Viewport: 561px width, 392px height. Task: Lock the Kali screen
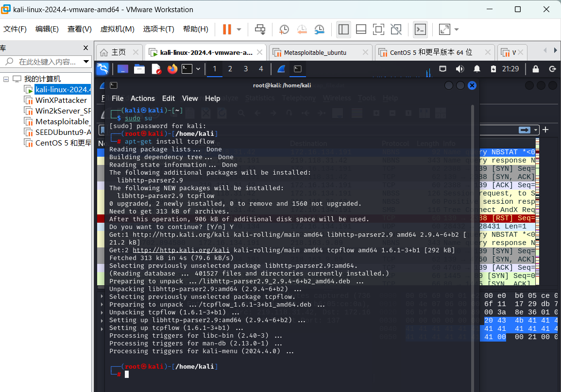tap(536, 69)
